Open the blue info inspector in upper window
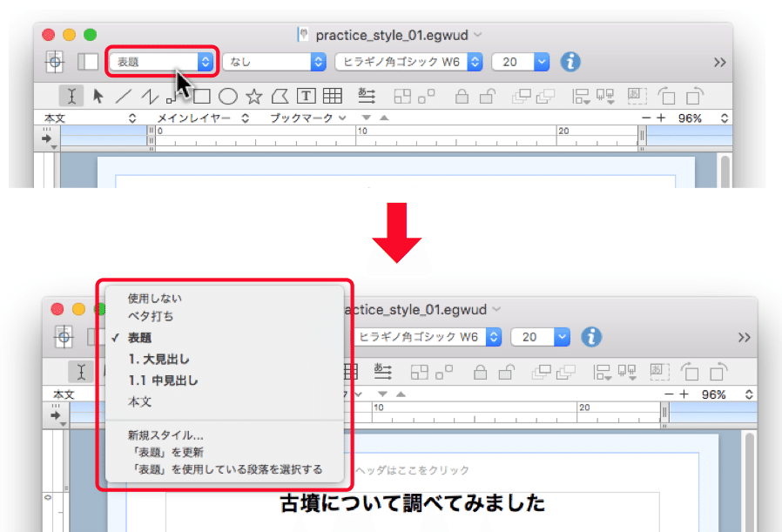 (x=570, y=62)
